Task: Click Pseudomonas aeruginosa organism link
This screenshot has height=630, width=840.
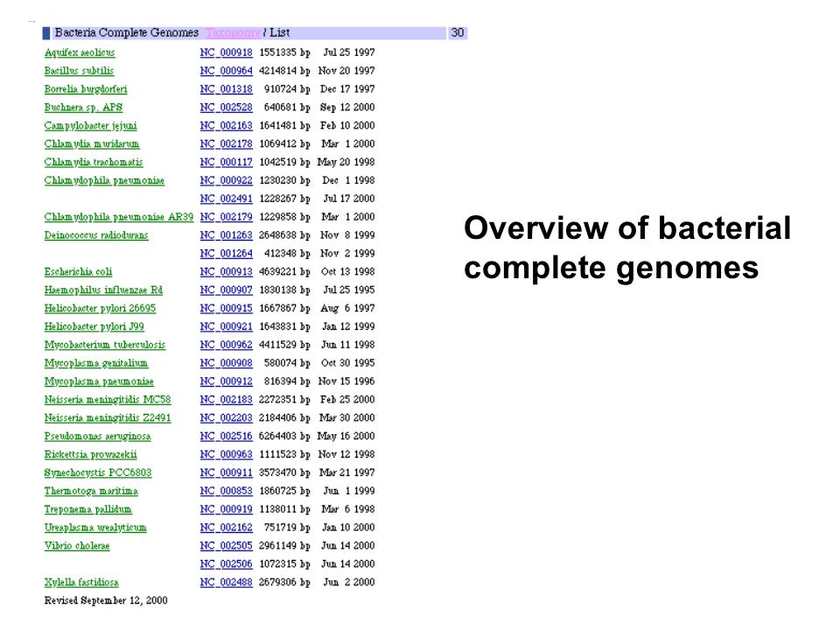Action: (97, 436)
